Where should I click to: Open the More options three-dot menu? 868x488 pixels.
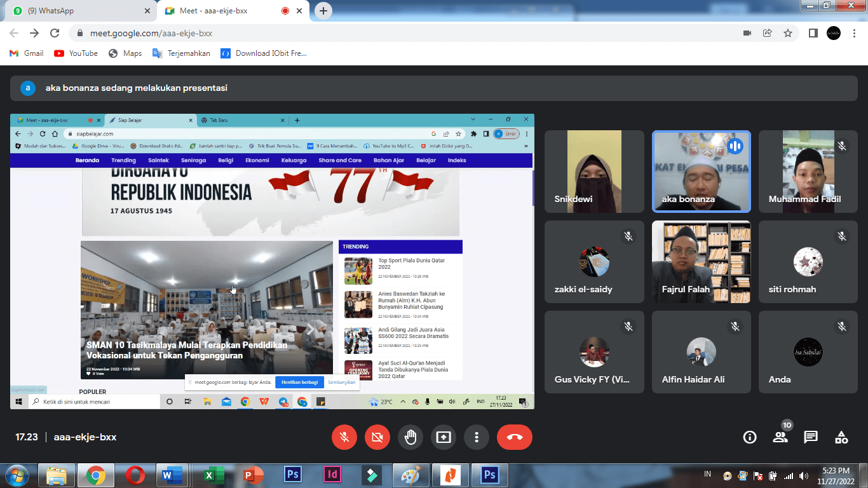coord(476,437)
